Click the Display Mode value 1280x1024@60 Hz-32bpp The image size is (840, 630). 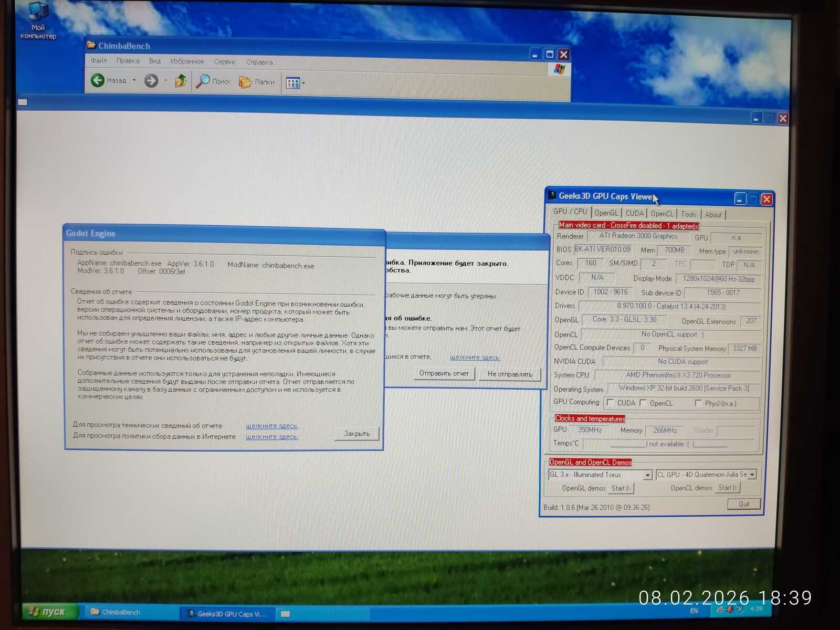click(x=718, y=279)
